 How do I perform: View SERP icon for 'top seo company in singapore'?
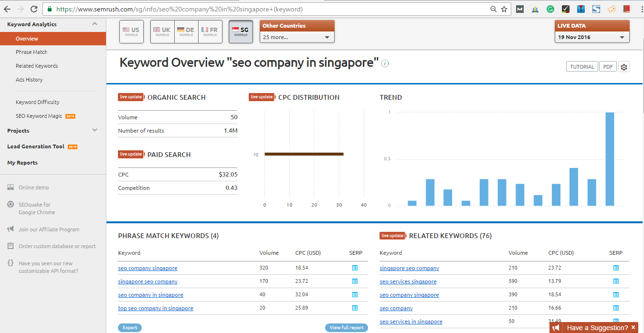(355, 308)
